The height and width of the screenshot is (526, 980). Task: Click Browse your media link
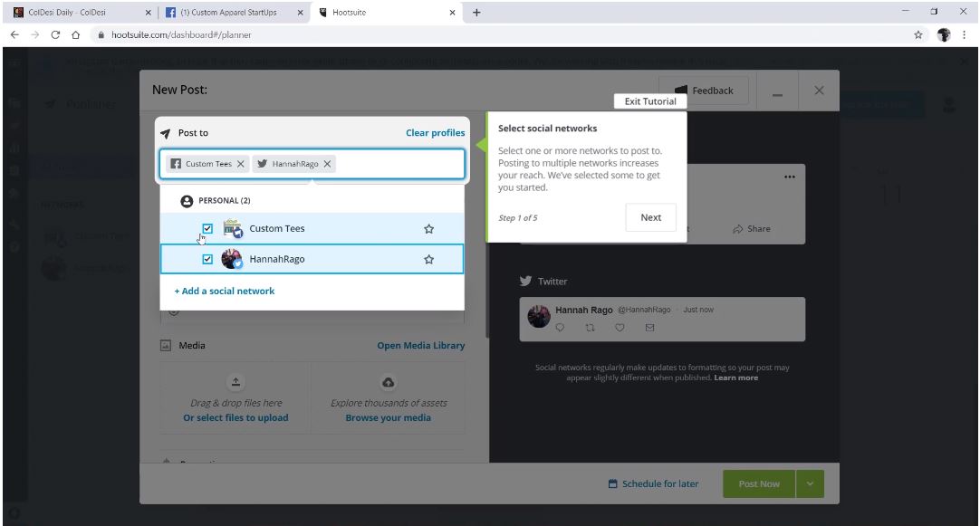pos(389,418)
